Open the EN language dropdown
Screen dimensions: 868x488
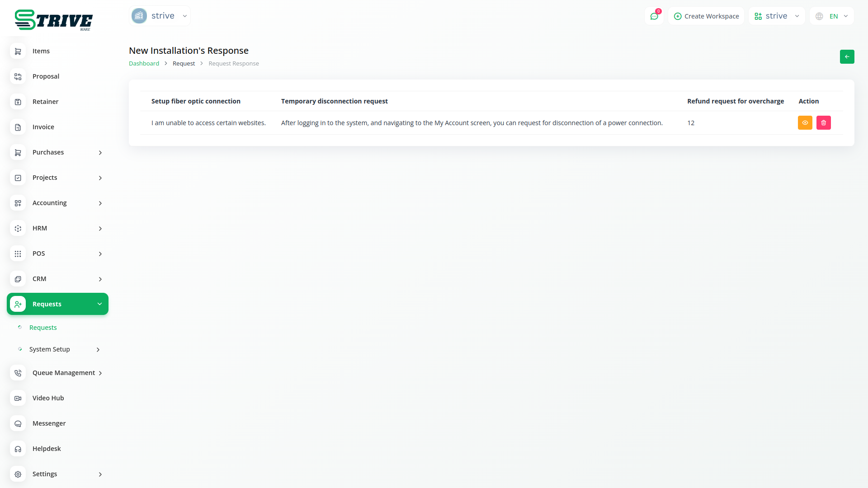click(832, 16)
